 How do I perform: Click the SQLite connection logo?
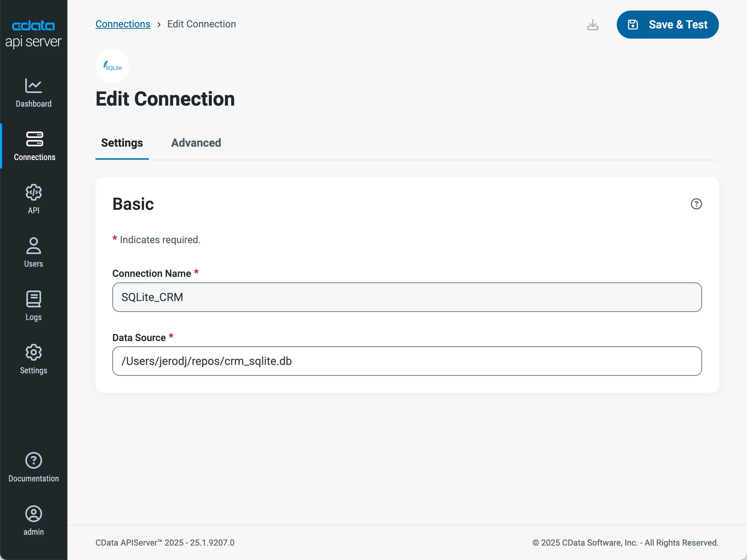(112, 66)
